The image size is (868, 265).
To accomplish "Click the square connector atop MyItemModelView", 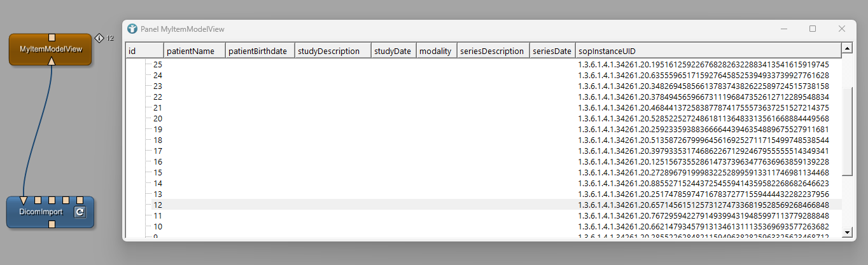I will click(x=52, y=37).
